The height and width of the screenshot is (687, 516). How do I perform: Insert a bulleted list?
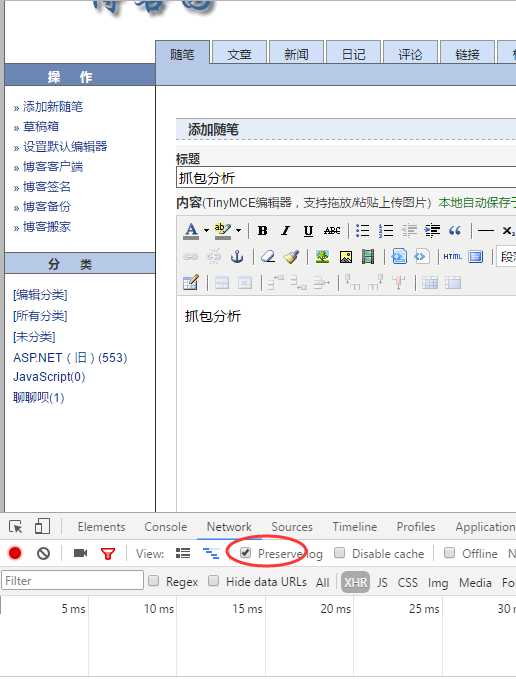coord(363,231)
